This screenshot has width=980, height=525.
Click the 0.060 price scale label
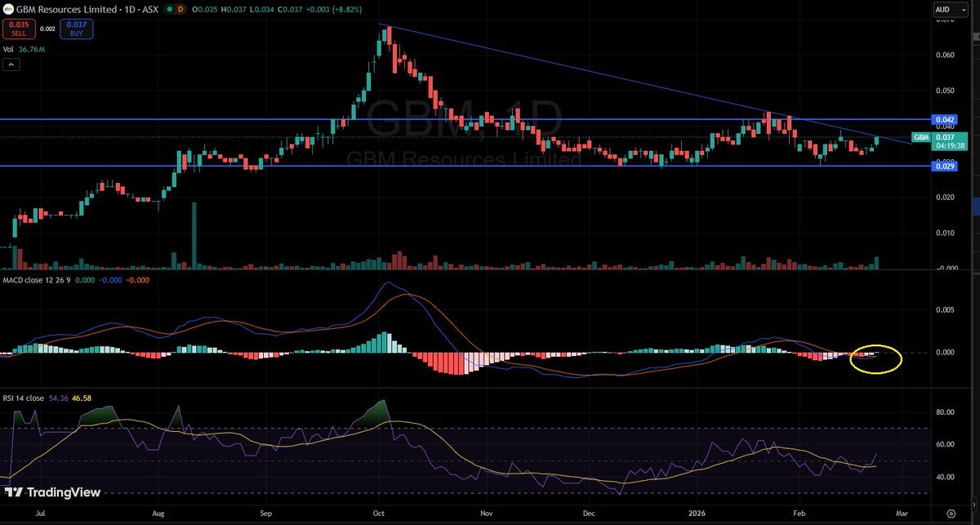pos(943,56)
